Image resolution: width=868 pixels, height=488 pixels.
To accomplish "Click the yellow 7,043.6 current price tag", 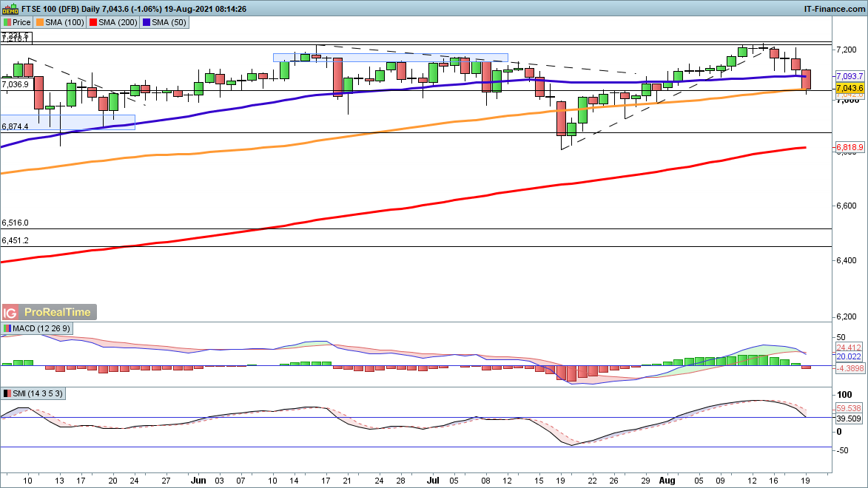I will coord(849,87).
